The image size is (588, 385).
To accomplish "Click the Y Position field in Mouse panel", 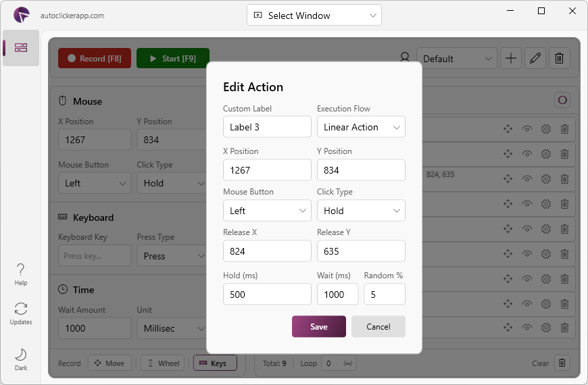I will (172, 140).
